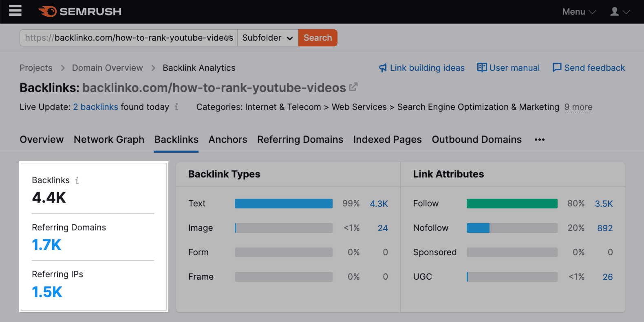Click the User manual book icon
This screenshot has width=644, height=322.
pos(482,68)
